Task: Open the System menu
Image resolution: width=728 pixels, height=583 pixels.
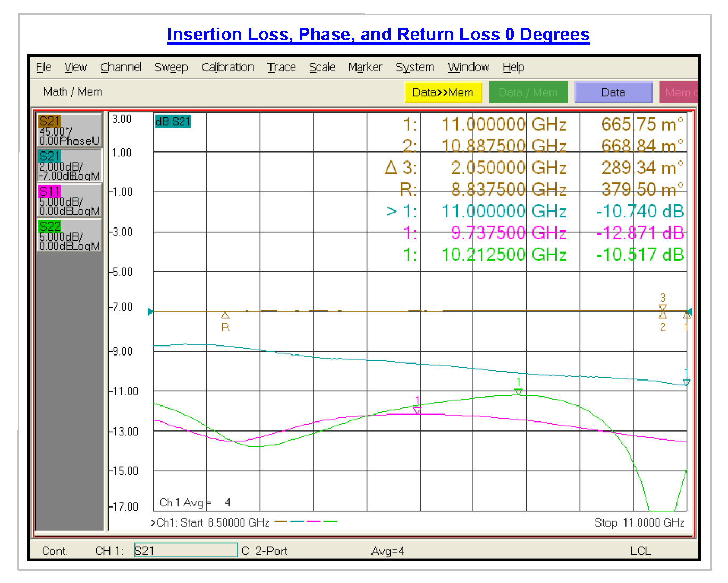Action: (414, 67)
